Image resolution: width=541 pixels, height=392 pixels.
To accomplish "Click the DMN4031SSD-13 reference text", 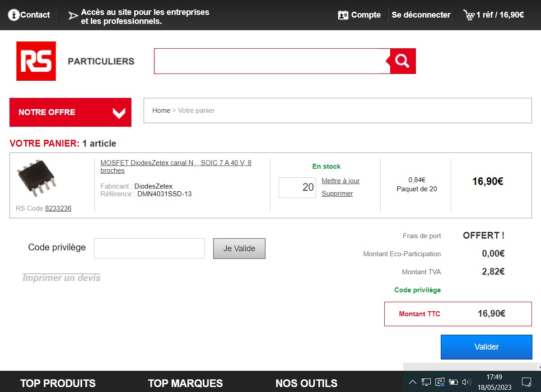I will pos(164,194).
